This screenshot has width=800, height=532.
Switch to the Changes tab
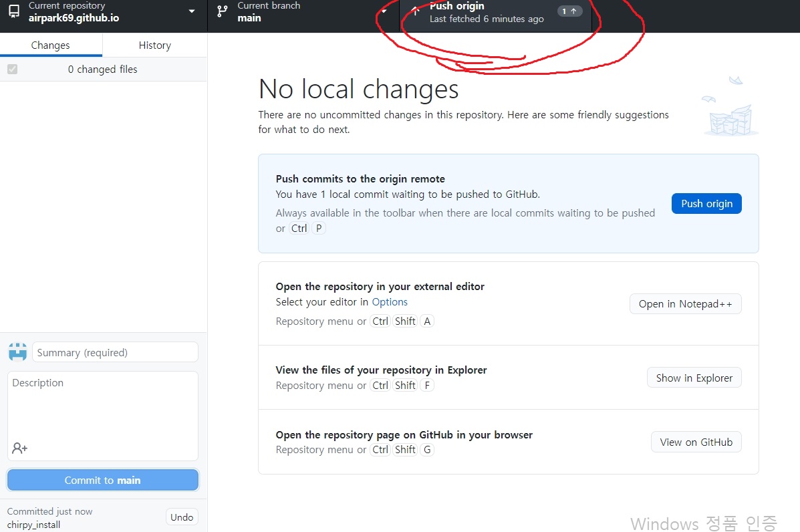tap(51, 45)
